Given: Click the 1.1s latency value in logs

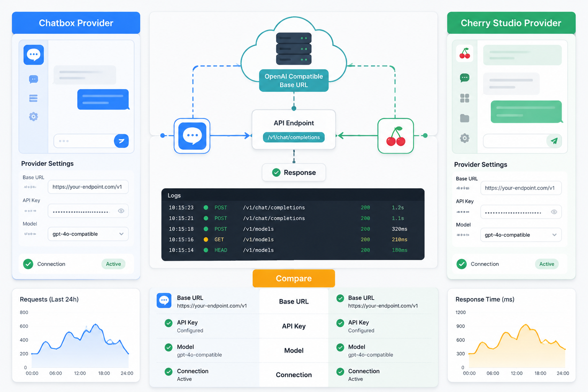Looking at the screenshot, I should coord(398,218).
